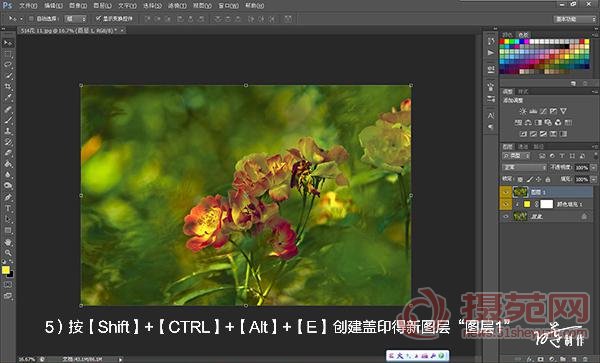This screenshot has width=600, height=363.
Task: Select the Brush tool
Action: 8,120
